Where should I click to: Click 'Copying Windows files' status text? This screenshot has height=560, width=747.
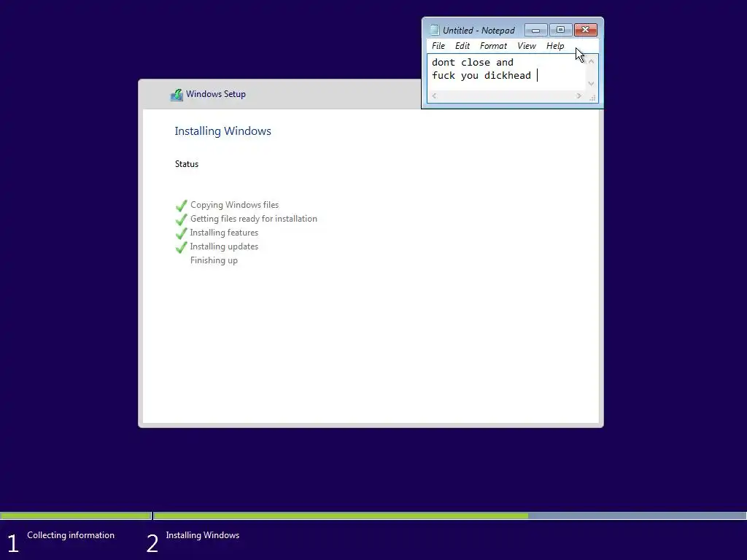click(234, 205)
